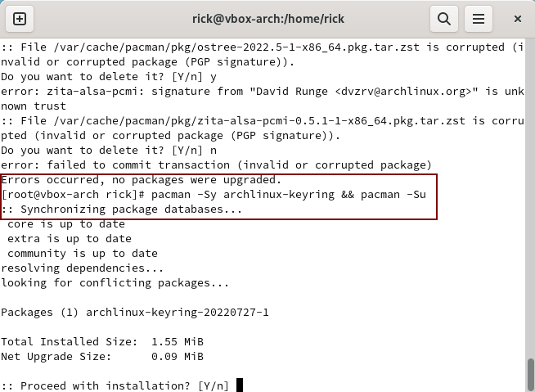This screenshot has height=392, width=535.
Task: Click 'looking for conflicting packages...' line
Action: tap(115, 282)
